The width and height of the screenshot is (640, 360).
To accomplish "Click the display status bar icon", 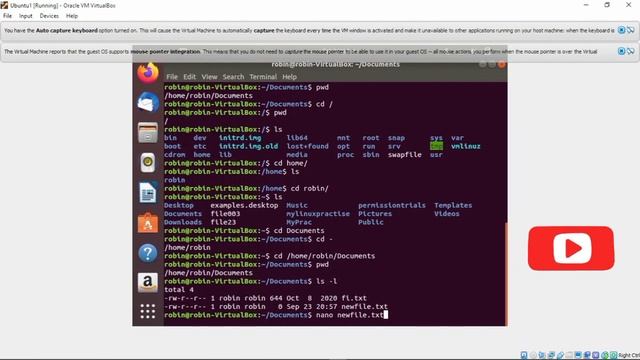I will pos(578,355).
